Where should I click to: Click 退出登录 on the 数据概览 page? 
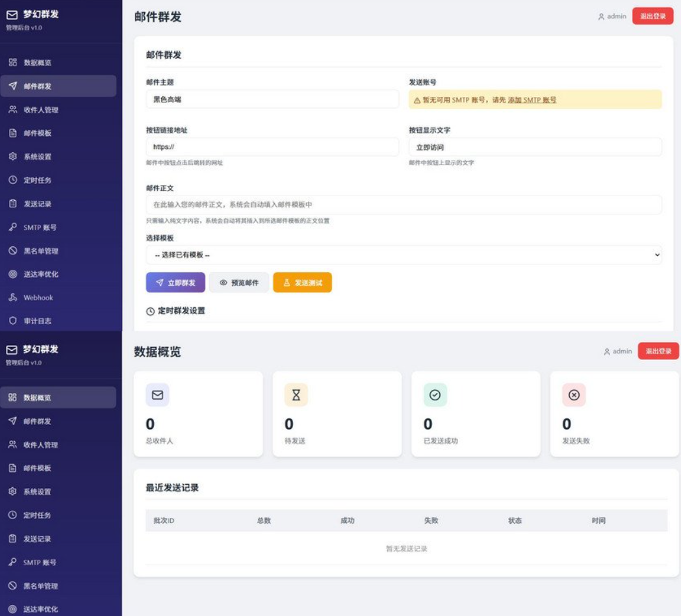[658, 351]
